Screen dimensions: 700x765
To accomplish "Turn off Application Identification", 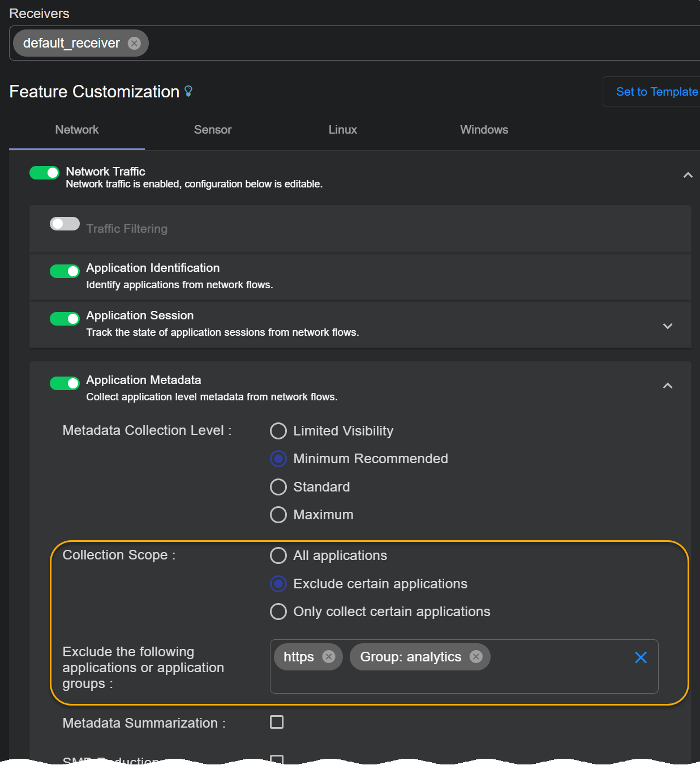I will (x=65, y=271).
